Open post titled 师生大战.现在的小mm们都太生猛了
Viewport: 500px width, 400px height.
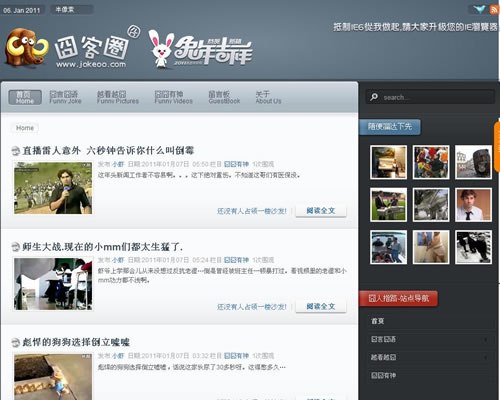pyautogui.click(x=102, y=247)
